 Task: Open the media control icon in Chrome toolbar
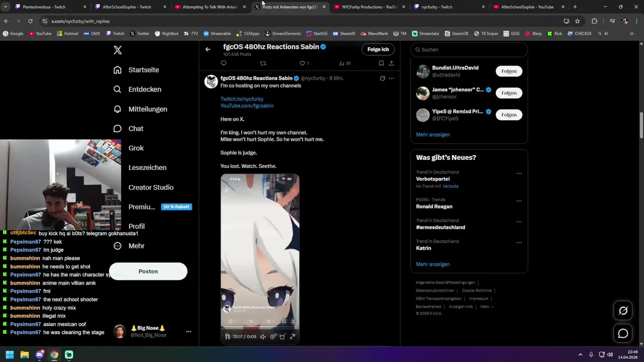pyautogui.click(x=612, y=21)
